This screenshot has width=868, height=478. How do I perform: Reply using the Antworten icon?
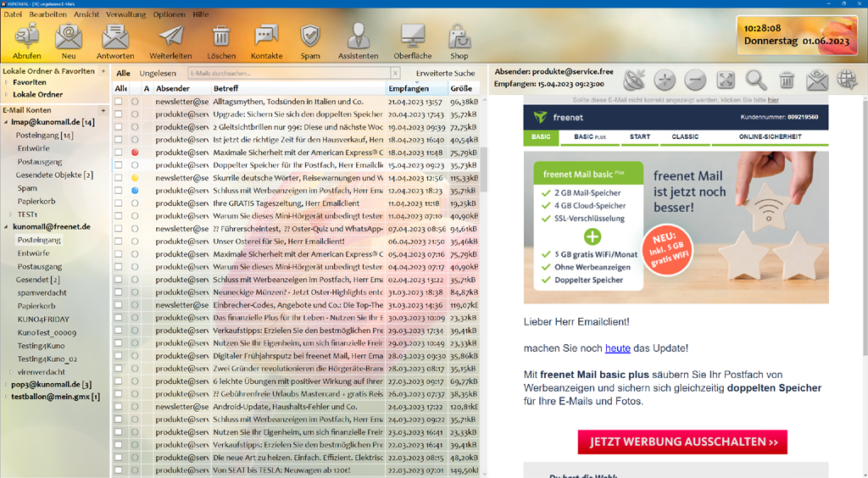[x=115, y=42]
